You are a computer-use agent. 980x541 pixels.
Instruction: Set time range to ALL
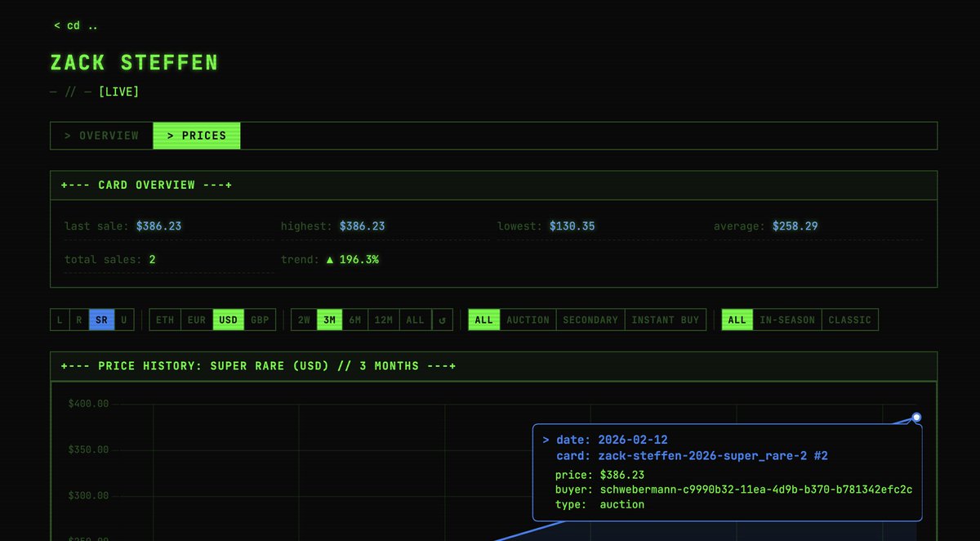(x=416, y=320)
